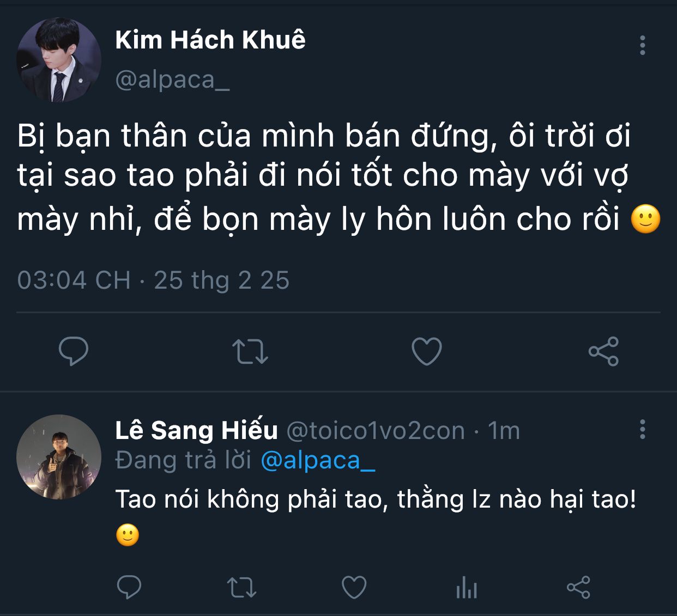
Task: Like Kim Hách Khuê's main tweet
Action: pyautogui.click(x=426, y=351)
